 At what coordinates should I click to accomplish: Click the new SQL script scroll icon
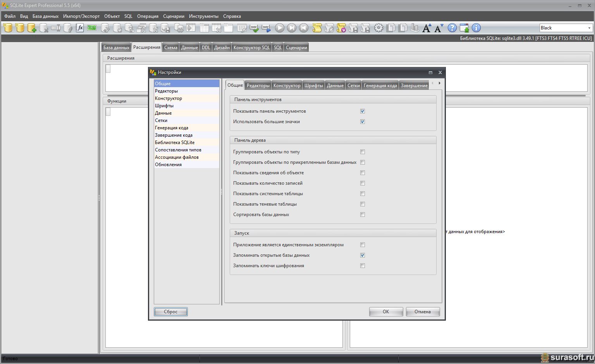(317, 28)
